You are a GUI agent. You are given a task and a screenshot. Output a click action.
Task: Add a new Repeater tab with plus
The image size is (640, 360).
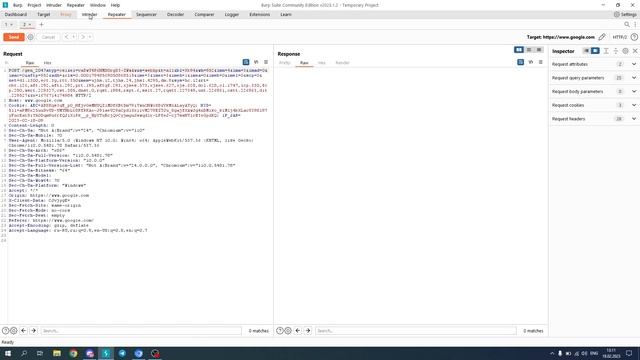point(41,24)
